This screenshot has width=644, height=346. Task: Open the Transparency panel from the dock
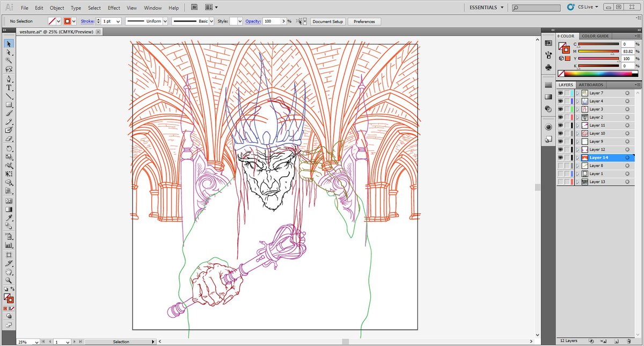pos(548,109)
